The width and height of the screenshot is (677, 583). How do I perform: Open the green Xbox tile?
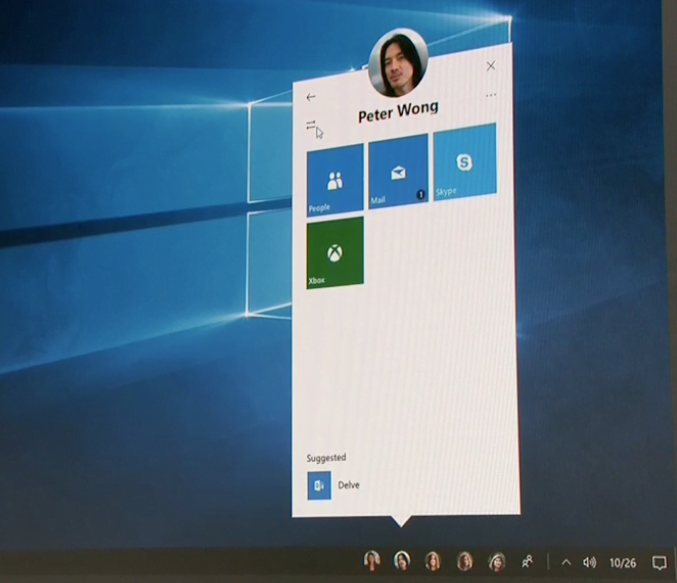coord(335,252)
